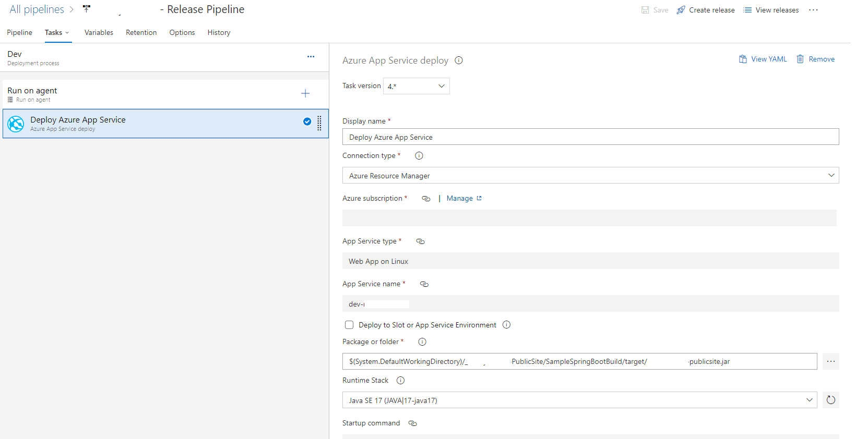Click link icon beside App Service name

424,284
